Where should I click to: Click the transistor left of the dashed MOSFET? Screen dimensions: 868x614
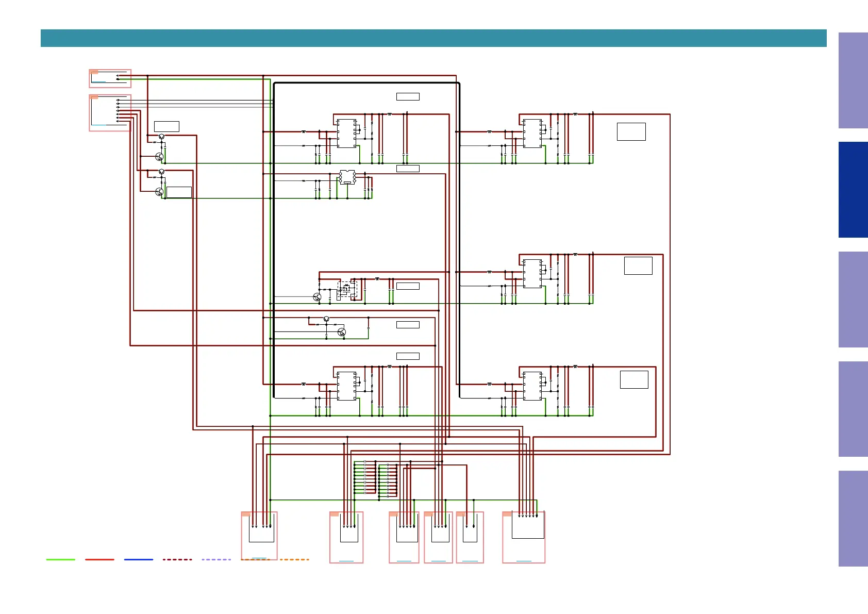pos(317,297)
